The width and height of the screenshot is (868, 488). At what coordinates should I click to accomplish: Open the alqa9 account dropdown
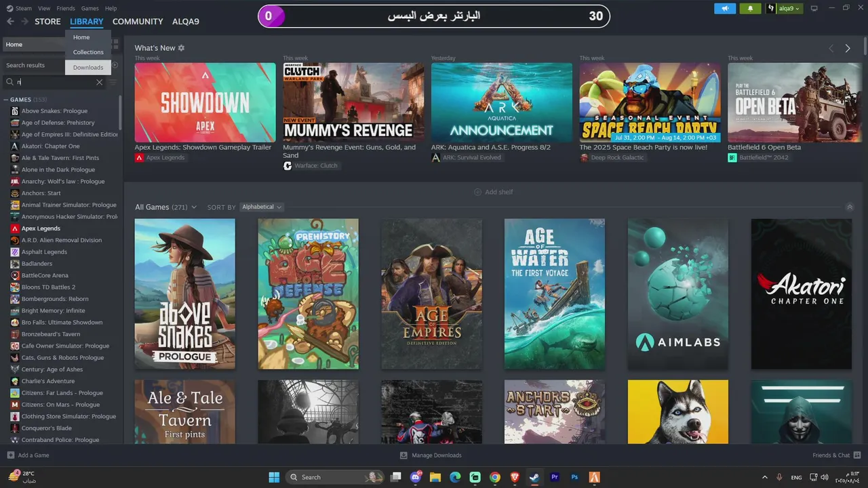[784, 8]
